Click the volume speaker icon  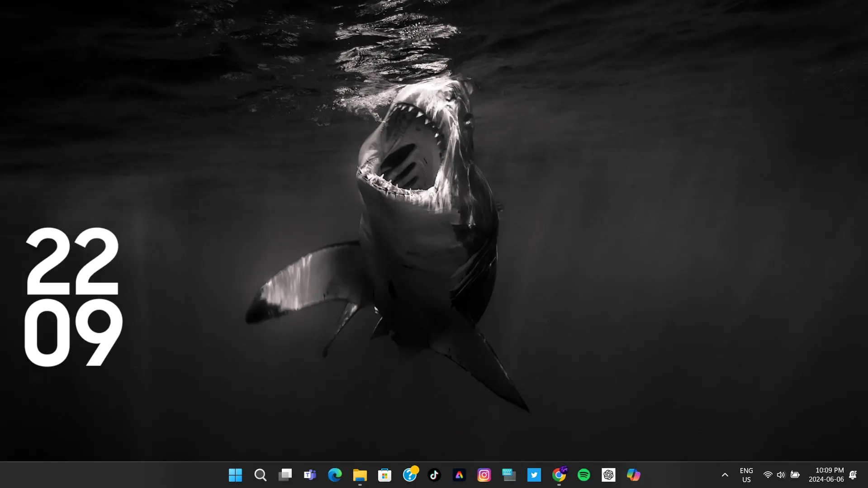point(781,475)
